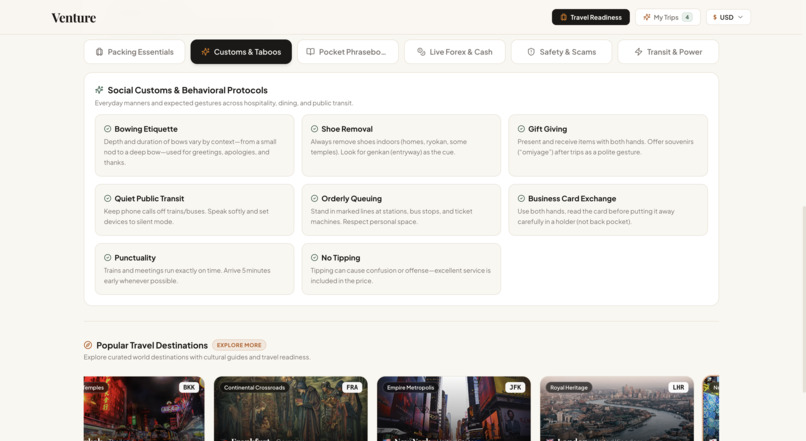This screenshot has width=806, height=441.
Task: Select the Quiet Public Transit card title
Action: [x=149, y=198]
